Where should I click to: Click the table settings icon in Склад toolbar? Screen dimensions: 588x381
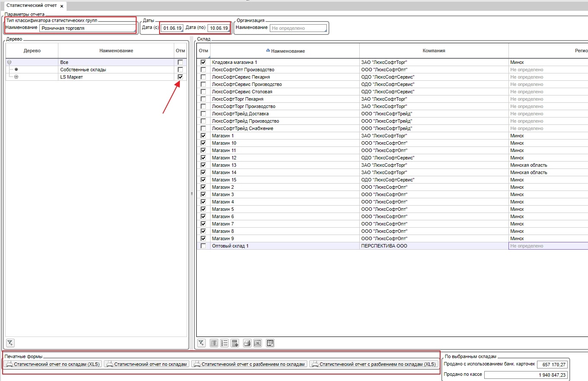[x=270, y=343]
